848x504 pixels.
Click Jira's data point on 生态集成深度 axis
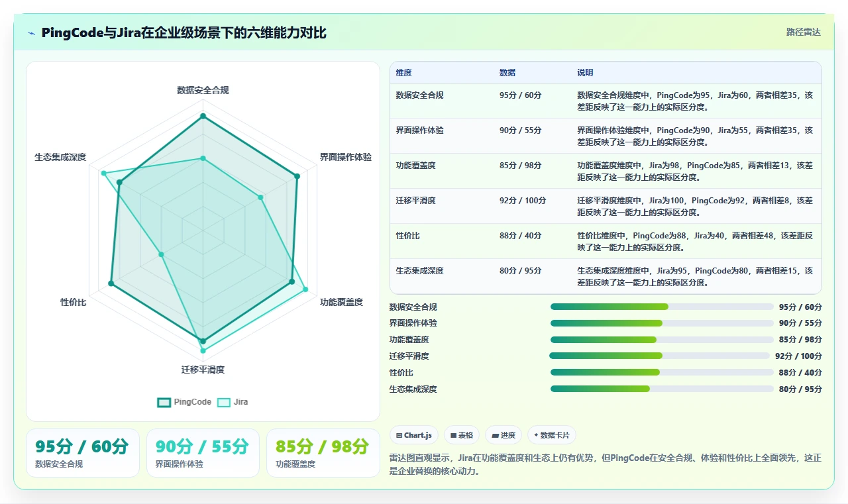click(103, 173)
